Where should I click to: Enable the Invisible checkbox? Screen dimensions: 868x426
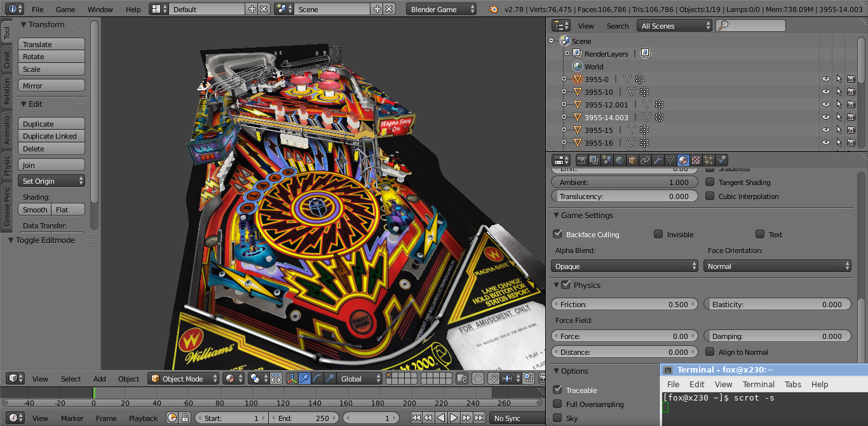point(659,234)
